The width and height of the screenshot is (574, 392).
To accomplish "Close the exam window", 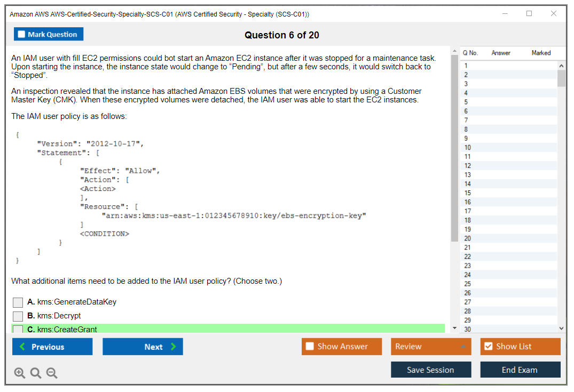I will coord(554,14).
